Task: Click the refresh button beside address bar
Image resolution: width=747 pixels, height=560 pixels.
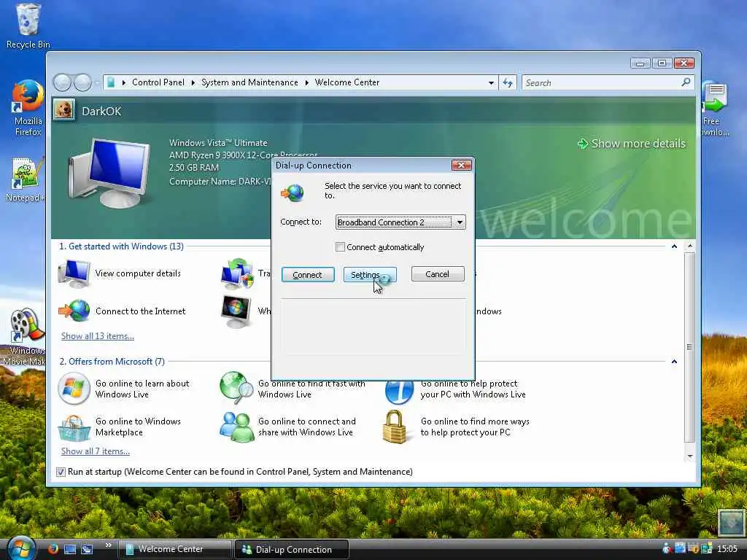Action: 508,83
